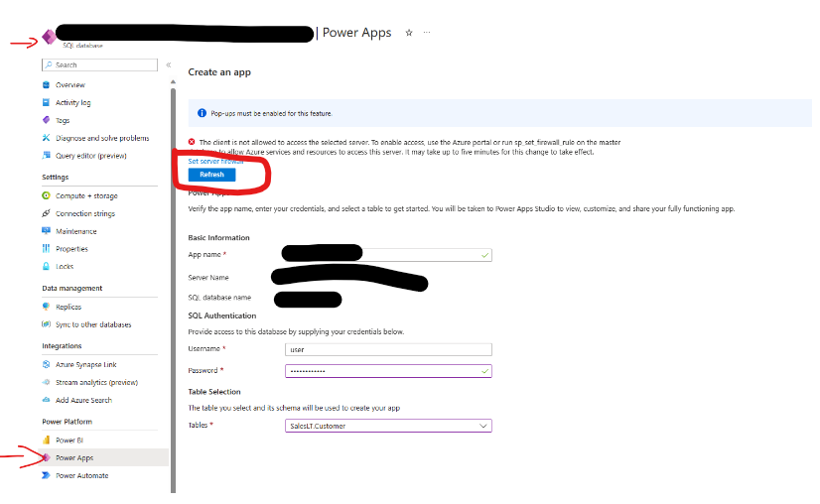Image resolution: width=820 pixels, height=504 pixels.
Task: Open the Tables dropdown showing SalesLT.Customer
Action: 388,426
